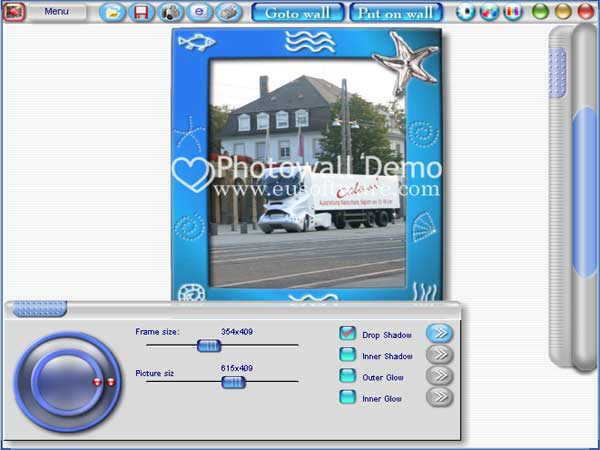Enable the Outer Glow checkbox

[347, 375]
